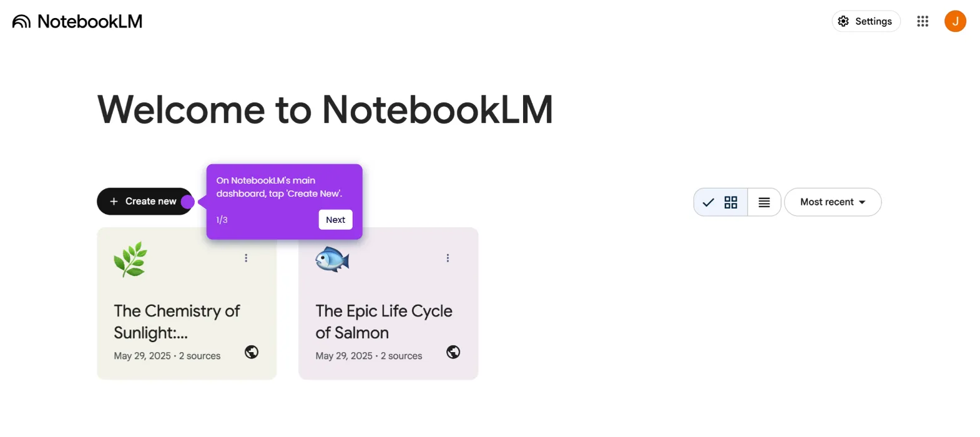The image size is (980, 437).
Task: Click the Settings gear icon
Action: pos(843,21)
